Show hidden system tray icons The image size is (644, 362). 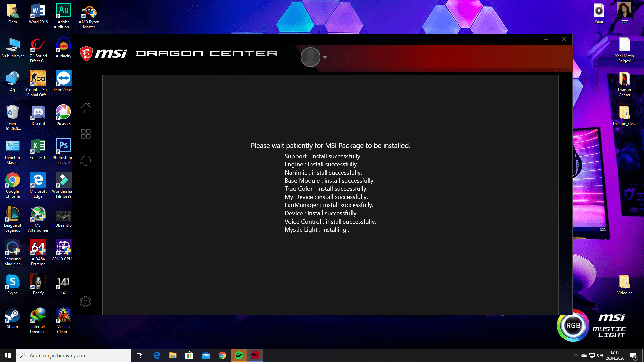click(x=576, y=355)
